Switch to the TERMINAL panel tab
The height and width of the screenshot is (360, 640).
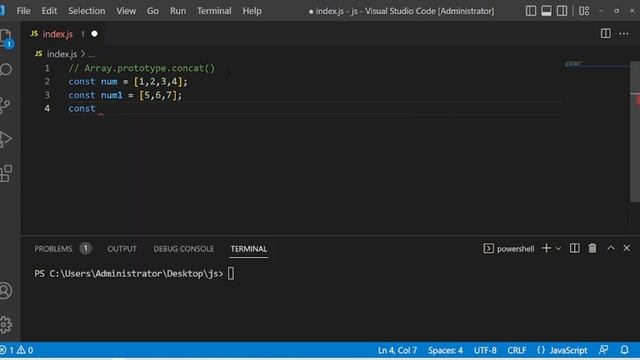coord(249,249)
